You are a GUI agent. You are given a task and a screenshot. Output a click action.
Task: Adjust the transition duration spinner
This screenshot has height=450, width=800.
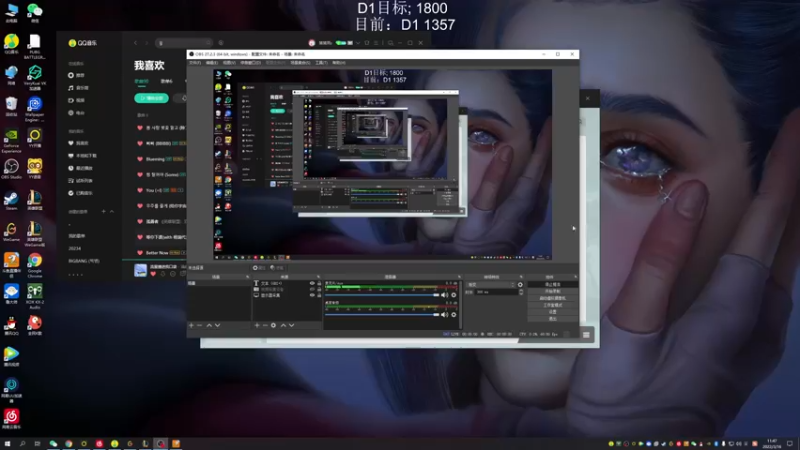[x=521, y=292]
